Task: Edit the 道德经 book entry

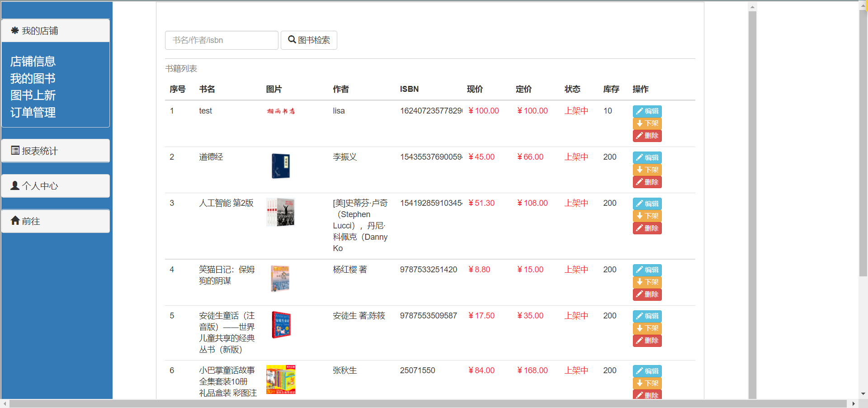Action: (x=647, y=157)
